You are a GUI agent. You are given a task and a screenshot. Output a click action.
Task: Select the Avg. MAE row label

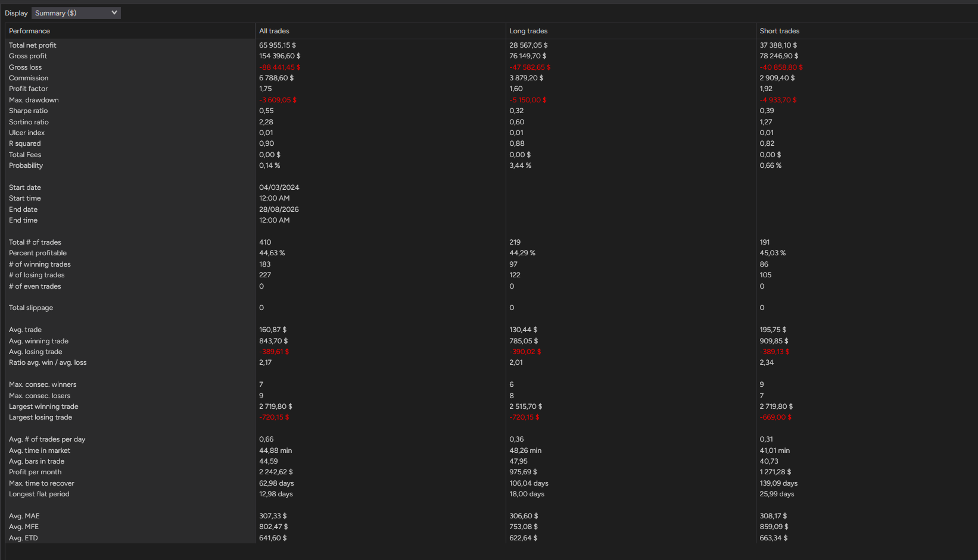[24, 516]
